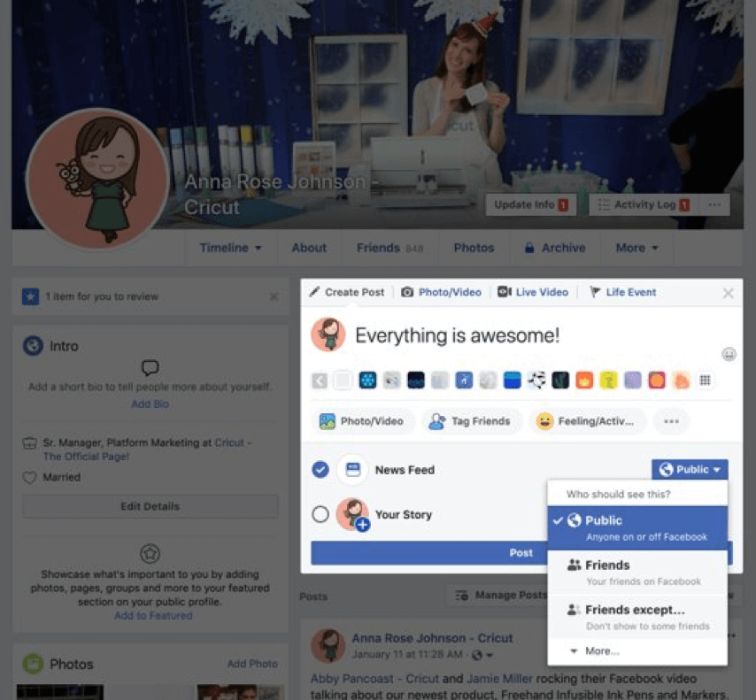Open the Archive tab
Viewport: 756px width, 700px height.
coord(555,248)
